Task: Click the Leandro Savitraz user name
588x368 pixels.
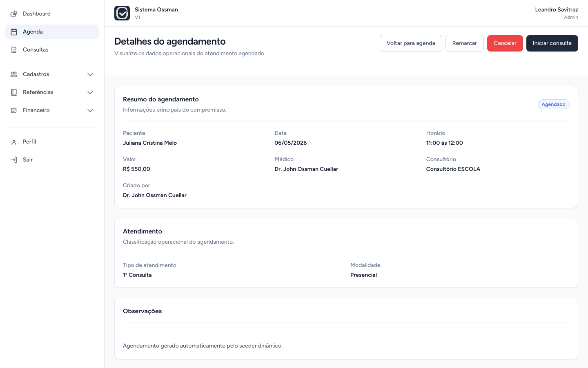Action: coord(557,9)
